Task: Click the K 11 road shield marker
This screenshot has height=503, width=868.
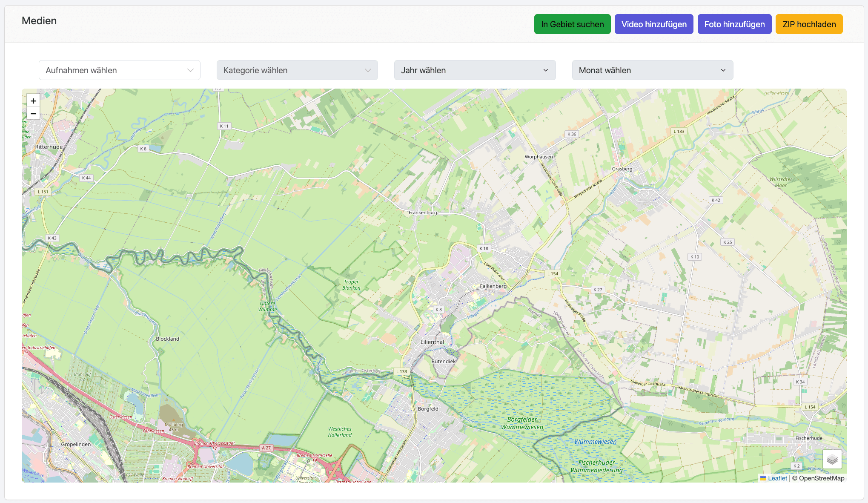Action: pos(224,126)
